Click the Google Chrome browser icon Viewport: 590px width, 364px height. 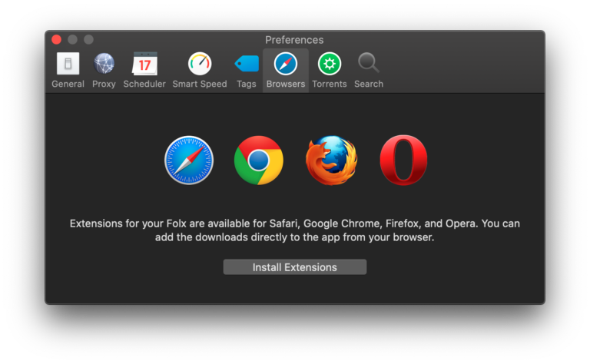coord(259,160)
